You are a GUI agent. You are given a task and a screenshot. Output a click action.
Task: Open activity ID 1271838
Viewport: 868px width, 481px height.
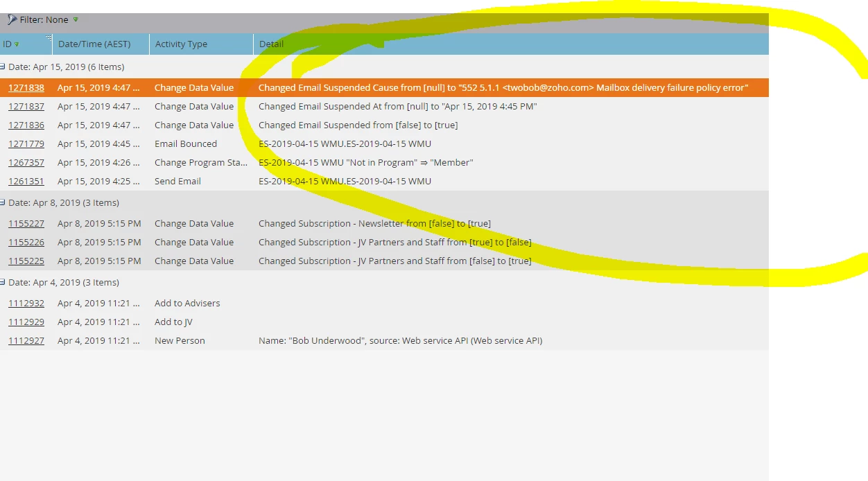pyautogui.click(x=26, y=88)
